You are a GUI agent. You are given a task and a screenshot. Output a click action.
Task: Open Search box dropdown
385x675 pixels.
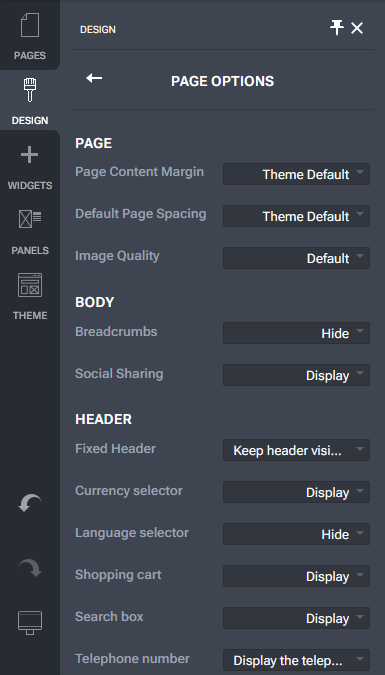(296, 618)
